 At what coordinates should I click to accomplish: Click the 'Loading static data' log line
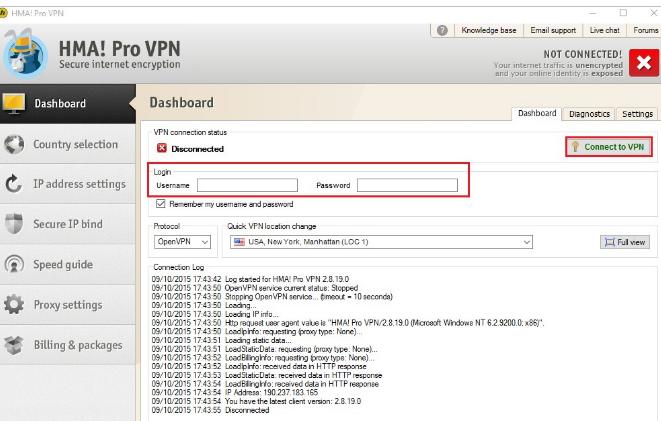(x=222, y=340)
